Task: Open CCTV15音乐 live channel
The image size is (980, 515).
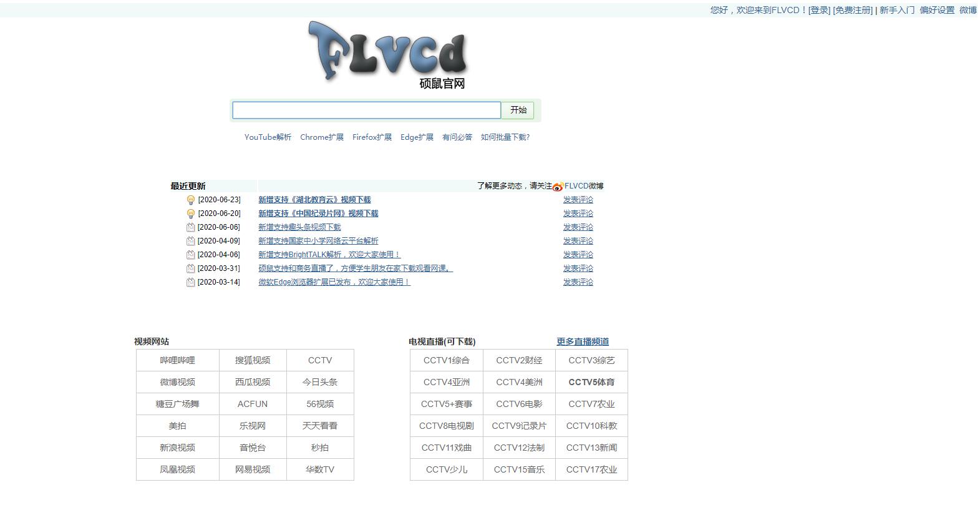Action: [519, 469]
